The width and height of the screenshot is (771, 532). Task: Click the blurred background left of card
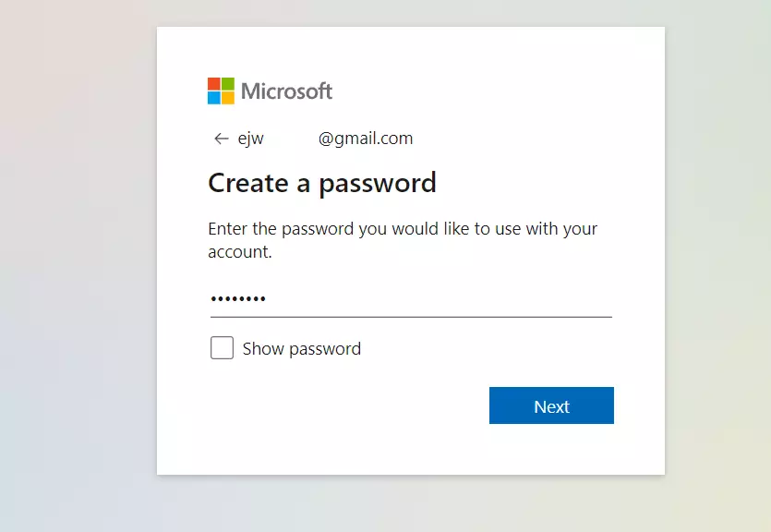(x=78, y=265)
